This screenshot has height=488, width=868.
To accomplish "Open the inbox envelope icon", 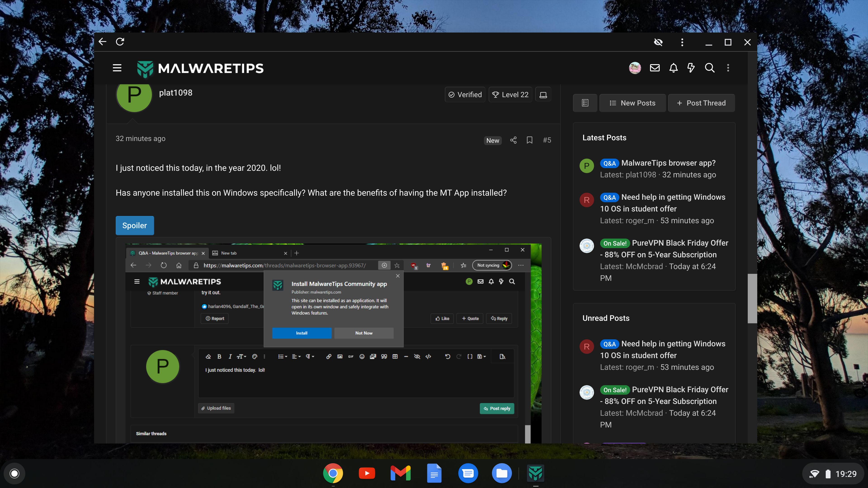I will tap(655, 68).
